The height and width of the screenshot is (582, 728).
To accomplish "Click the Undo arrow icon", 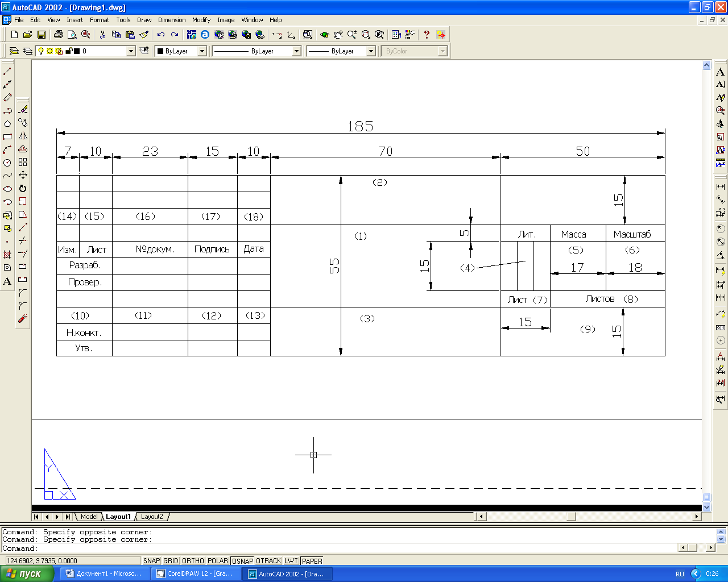I will 161,35.
